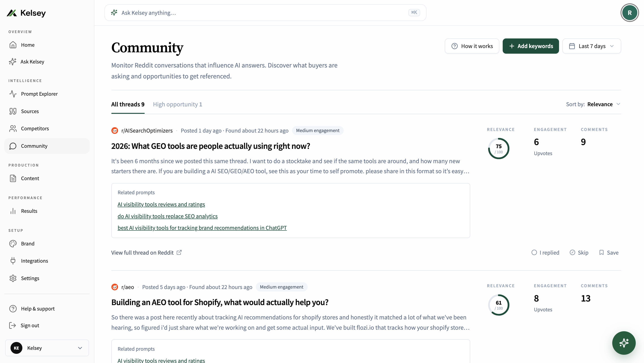Click the Reddit icon beside r/AISearchOptimizers

point(115,131)
